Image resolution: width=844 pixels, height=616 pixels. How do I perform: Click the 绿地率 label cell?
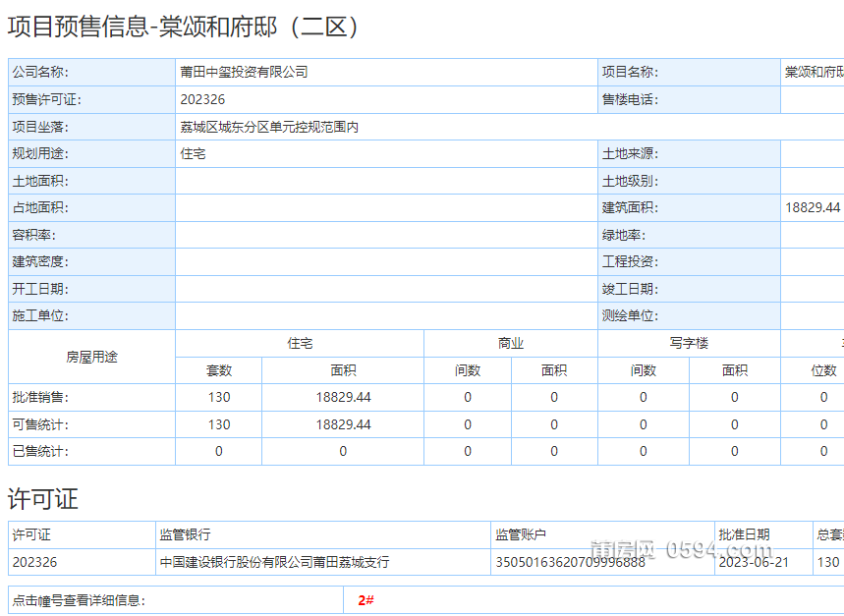689,235
